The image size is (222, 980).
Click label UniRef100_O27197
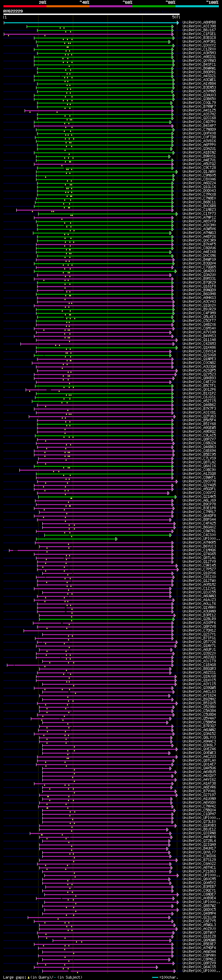pyautogui.click(x=199, y=795)
